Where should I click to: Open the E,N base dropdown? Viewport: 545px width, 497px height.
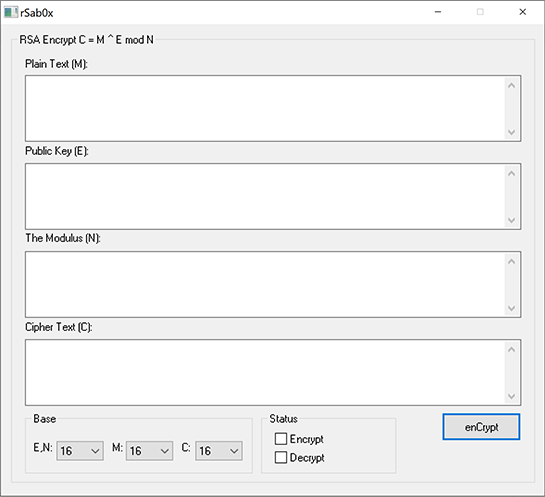(x=80, y=451)
